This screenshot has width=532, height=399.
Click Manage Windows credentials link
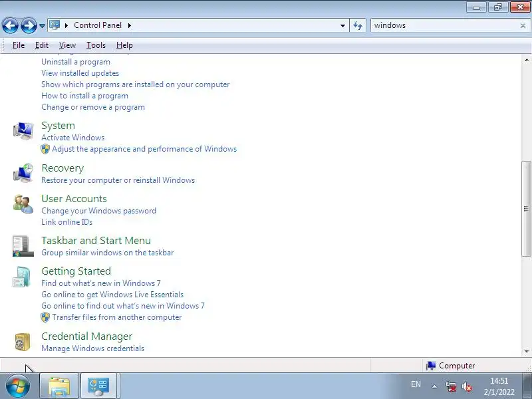coord(92,348)
